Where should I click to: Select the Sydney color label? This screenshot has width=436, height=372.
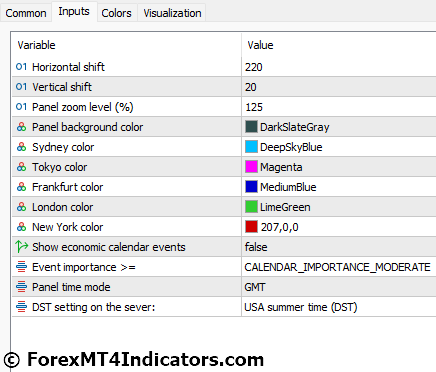pyautogui.click(x=63, y=147)
